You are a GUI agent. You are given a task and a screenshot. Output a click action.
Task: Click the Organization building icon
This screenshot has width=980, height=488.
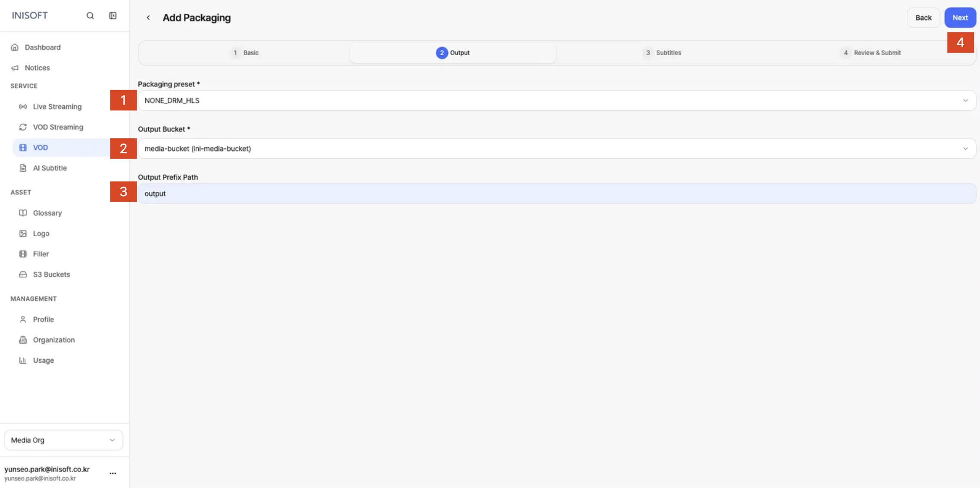(23, 340)
